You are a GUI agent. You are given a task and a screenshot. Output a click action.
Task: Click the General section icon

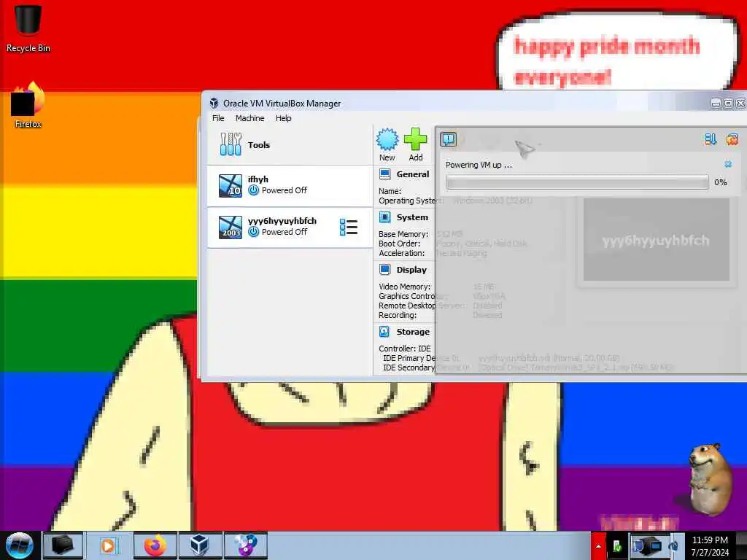[385, 174]
